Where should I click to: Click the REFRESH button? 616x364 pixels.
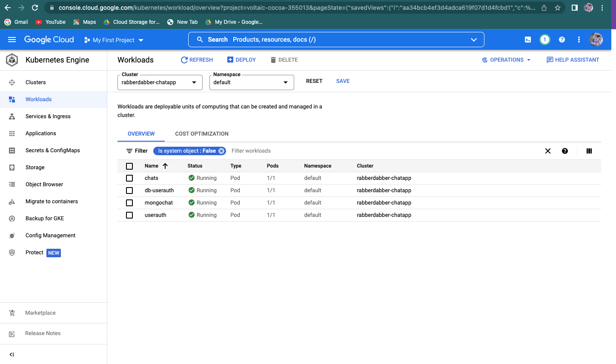pos(197,60)
